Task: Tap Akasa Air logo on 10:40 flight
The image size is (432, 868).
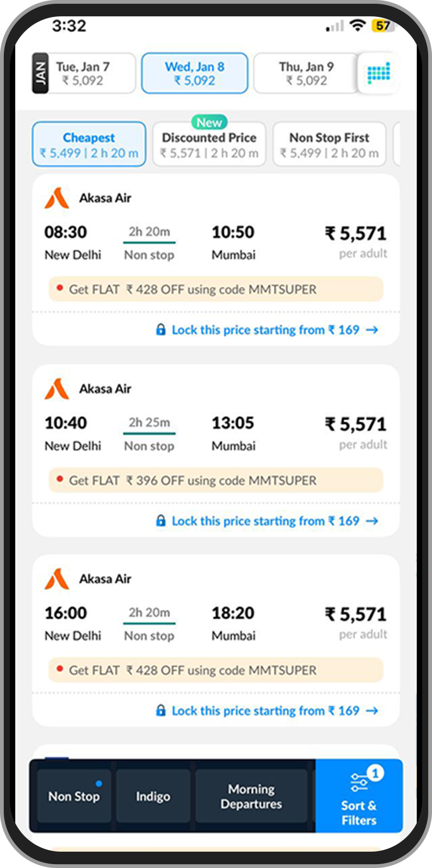Action: click(x=57, y=389)
